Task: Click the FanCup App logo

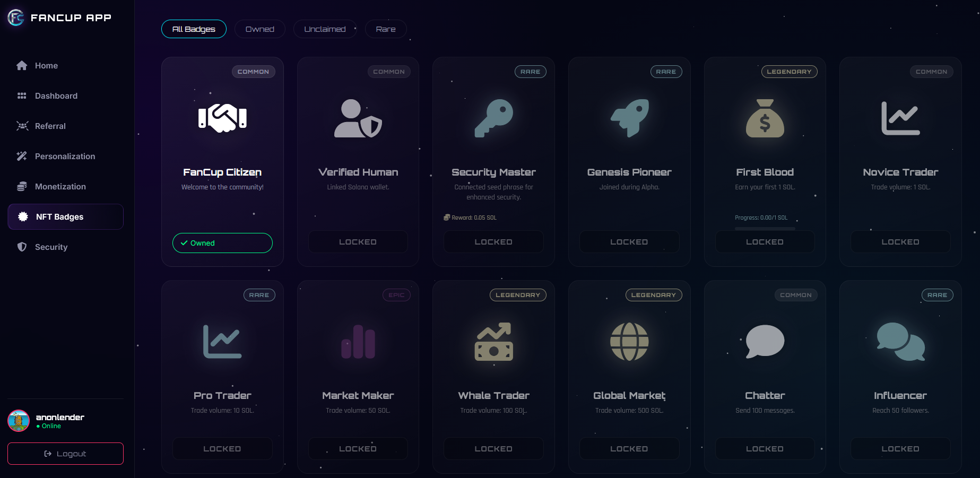Action: click(16, 18)
